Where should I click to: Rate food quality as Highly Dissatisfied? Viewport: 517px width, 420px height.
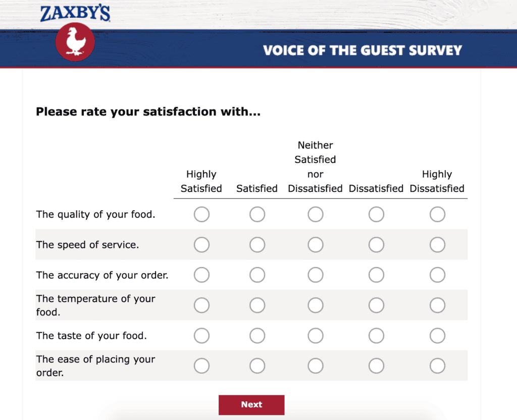(x=437, y=215)
